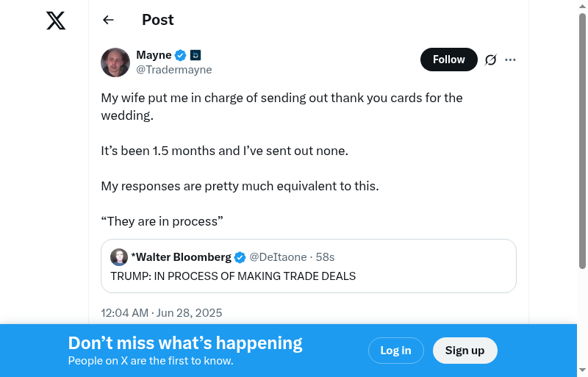Click the @DeItaone handle in the quote
Image resolution: width=588 pixels, height=377 pixels.
279,257
